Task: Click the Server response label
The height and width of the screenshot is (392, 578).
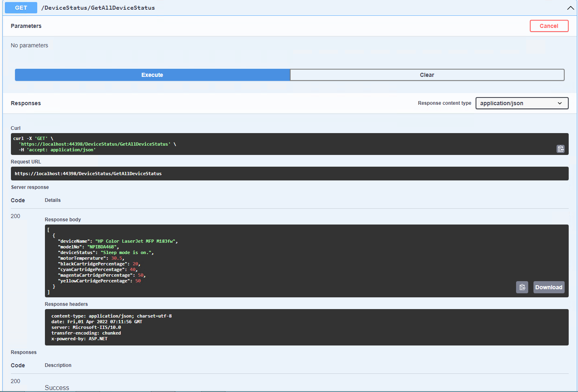Action: 30,187
